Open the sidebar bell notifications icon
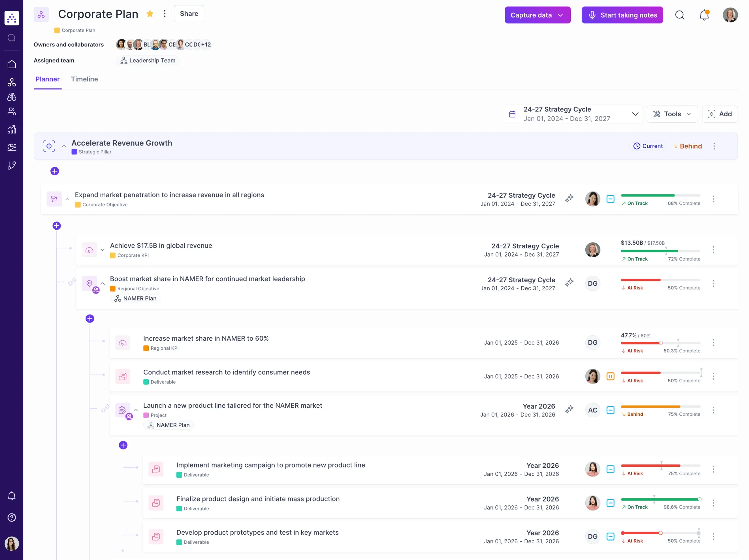Viewport: 749px width, 560px height. [x=12, y=496]
